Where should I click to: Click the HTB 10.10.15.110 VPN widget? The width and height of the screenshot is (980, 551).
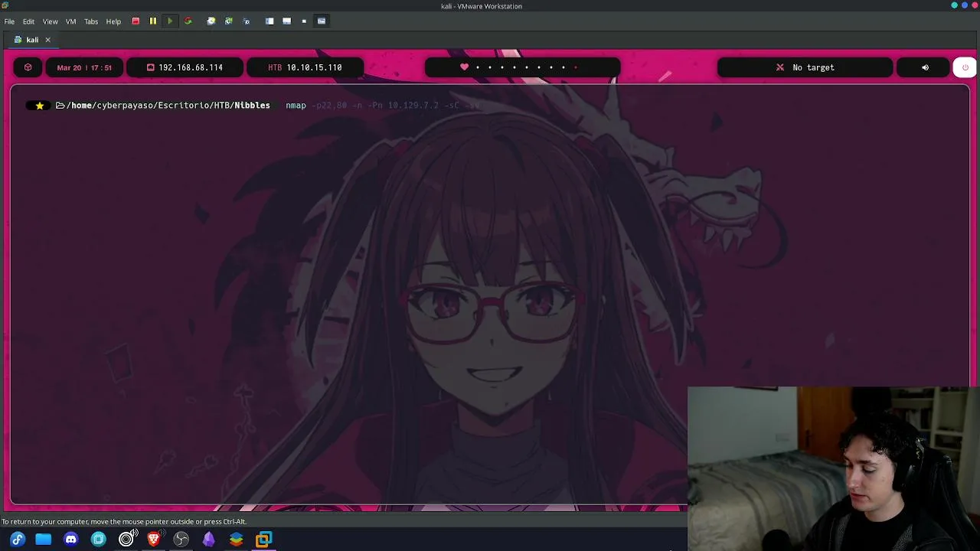tap(305, 67)
